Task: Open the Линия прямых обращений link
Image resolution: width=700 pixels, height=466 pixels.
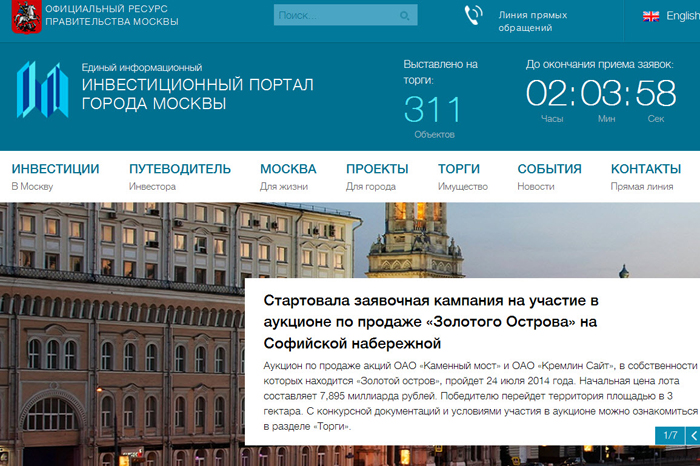Action: [533, 21]
